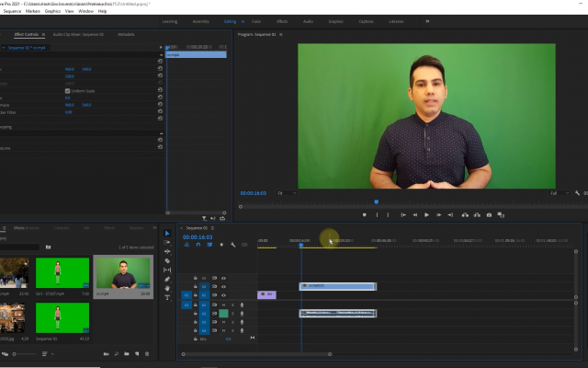Open sort icons dropdown in project panel
The height and width of the screenshot is (368, 588).
tap(48, 354)
